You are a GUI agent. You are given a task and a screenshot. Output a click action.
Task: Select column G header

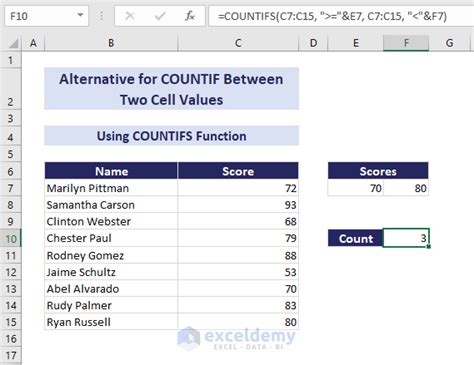point(449,43)
